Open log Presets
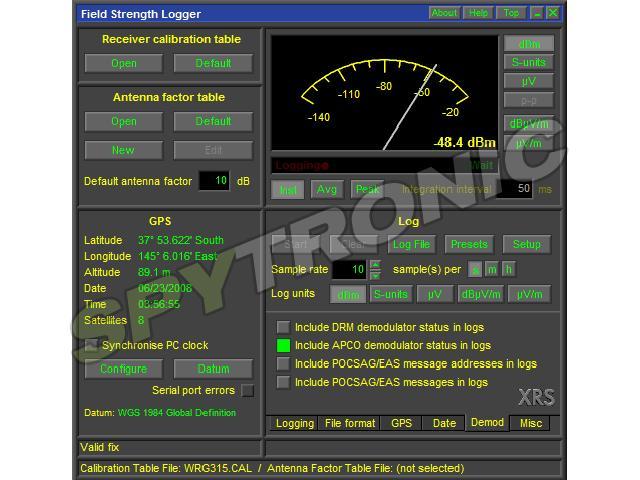The image size is (640, 480). [469, 244]
